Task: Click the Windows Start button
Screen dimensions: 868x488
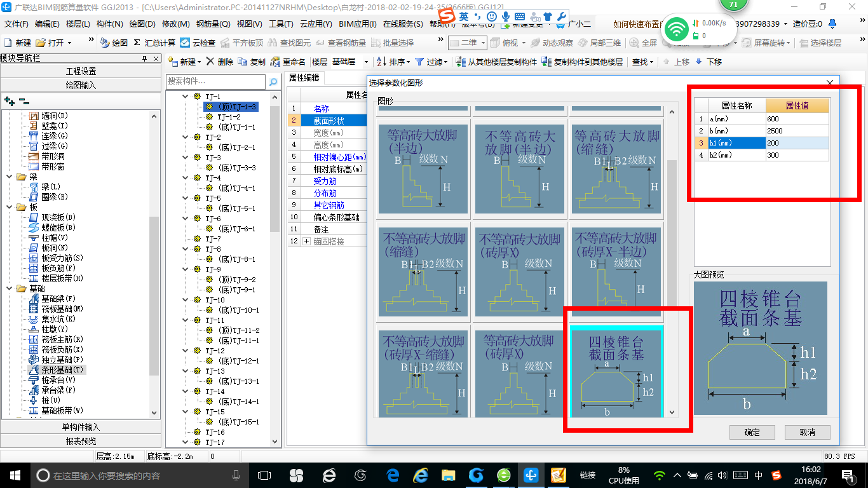Action: (14, 475)
